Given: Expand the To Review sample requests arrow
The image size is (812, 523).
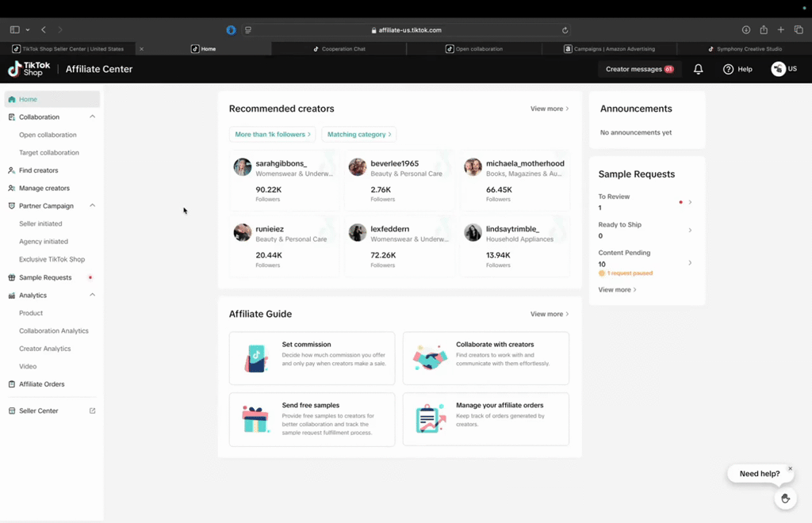Looking at the screenshot, I should coord(690,202).
